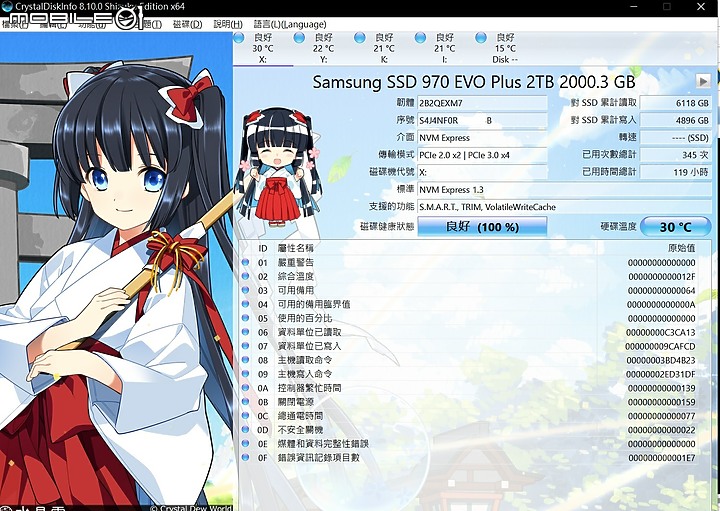Click status icon of attribute 03 可用備用
This screenshot has height=511, width=720.
(x=245, y=290)
